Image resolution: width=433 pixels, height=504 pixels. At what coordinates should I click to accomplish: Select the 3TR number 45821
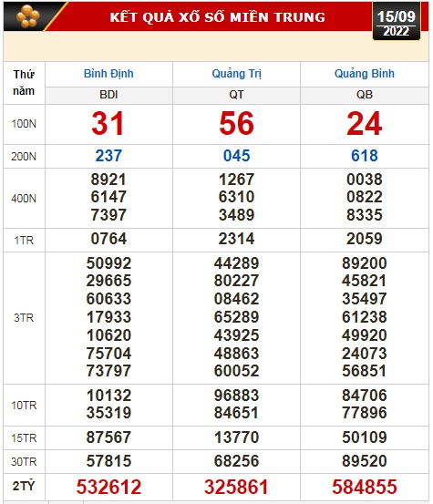365,281
